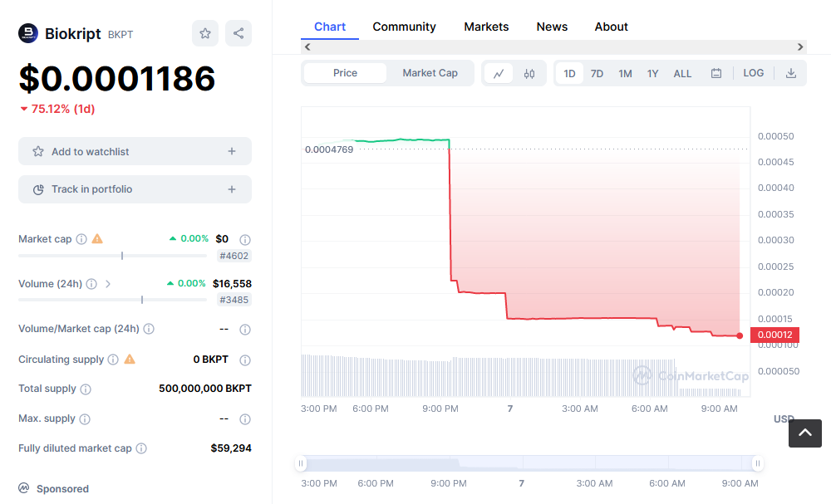831x504 pixels.
Task: Click the 500,000,000 BKPT total supply
Action: [205, 389]
